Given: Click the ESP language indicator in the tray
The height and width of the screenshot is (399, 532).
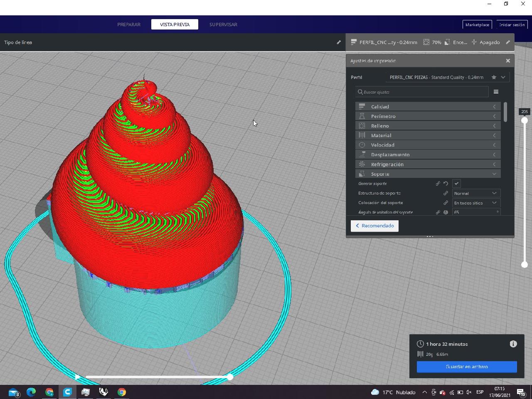Looking at the screenshot, I should click(480, 392).
